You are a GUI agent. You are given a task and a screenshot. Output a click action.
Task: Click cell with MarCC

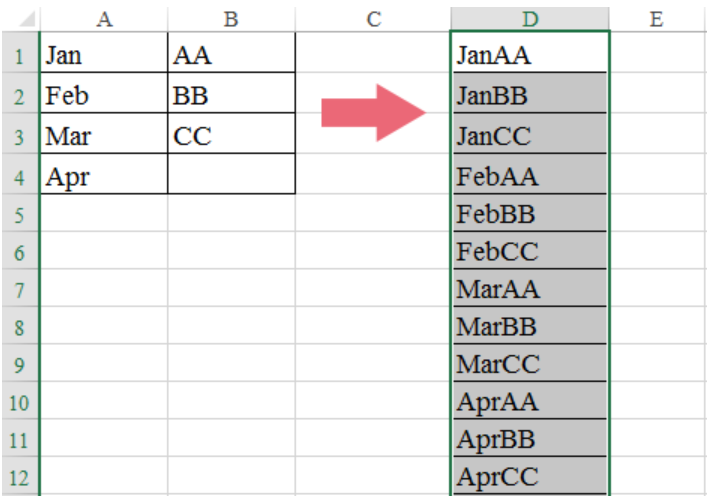coord(530,362)
